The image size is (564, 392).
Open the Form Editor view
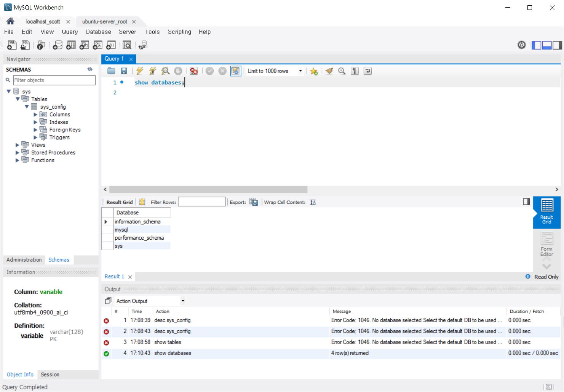click(547, 245)
